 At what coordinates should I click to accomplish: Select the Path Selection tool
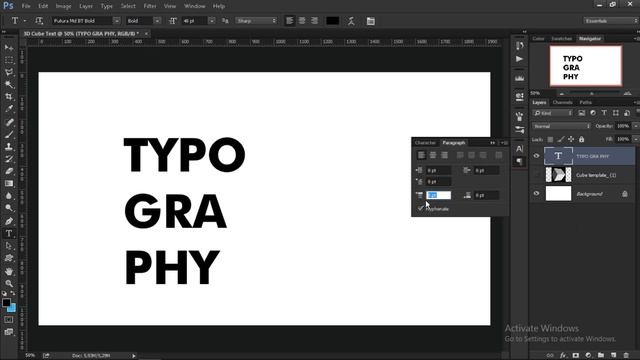click(9, 246)
